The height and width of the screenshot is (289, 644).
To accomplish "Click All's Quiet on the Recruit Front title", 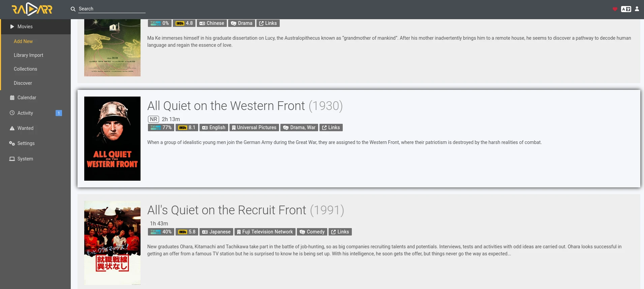I will tap(226, 210).
